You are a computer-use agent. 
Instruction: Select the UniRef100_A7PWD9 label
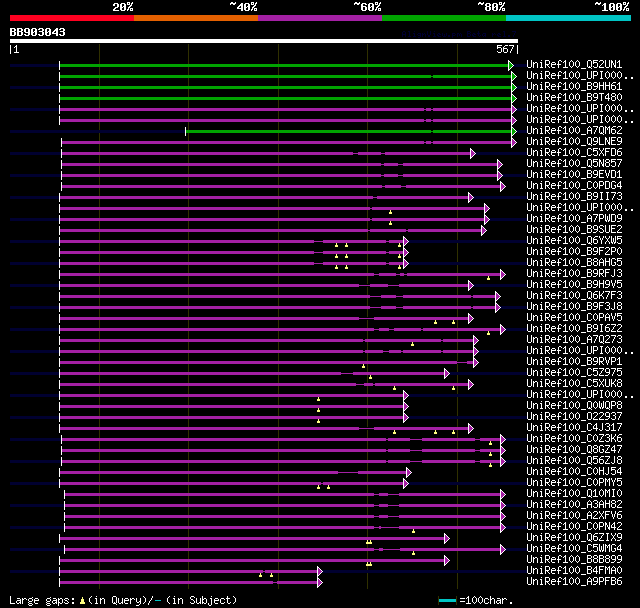[x=574, y=219]
